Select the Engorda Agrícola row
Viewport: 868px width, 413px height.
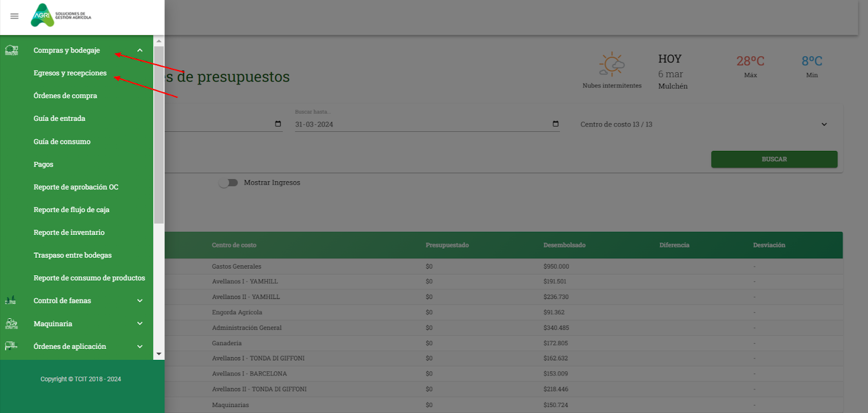pos(503,312)
